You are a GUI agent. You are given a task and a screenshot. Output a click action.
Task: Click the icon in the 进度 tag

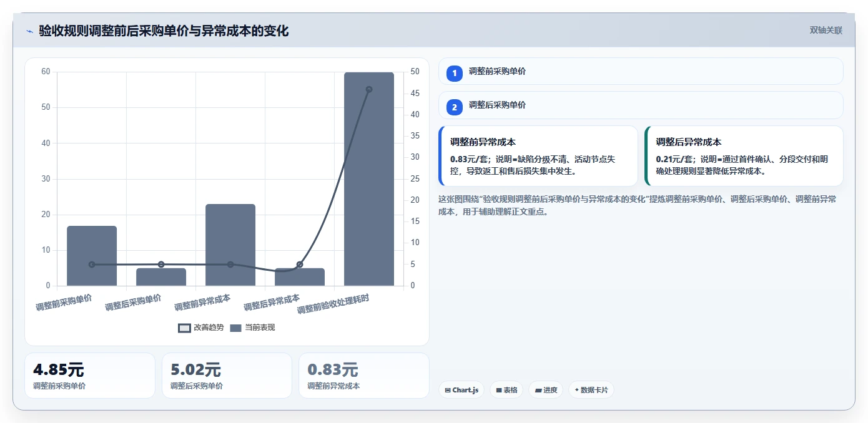point(538,390)
